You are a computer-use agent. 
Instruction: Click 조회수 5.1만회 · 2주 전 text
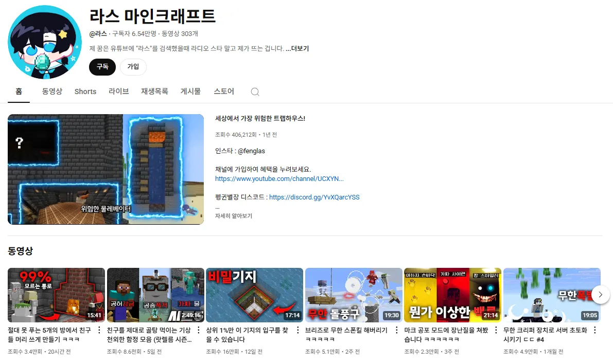tap(332, 352)
